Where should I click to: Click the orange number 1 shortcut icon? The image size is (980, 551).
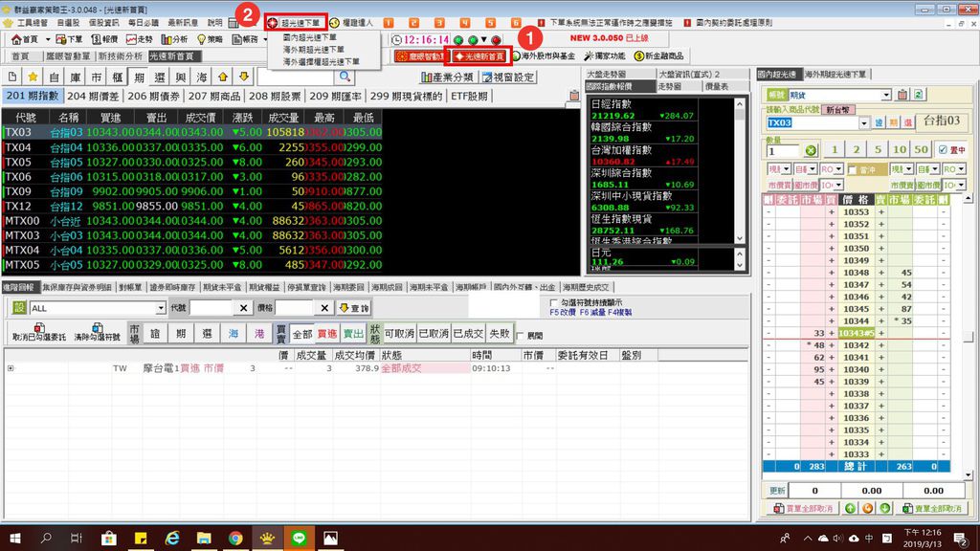389,23
